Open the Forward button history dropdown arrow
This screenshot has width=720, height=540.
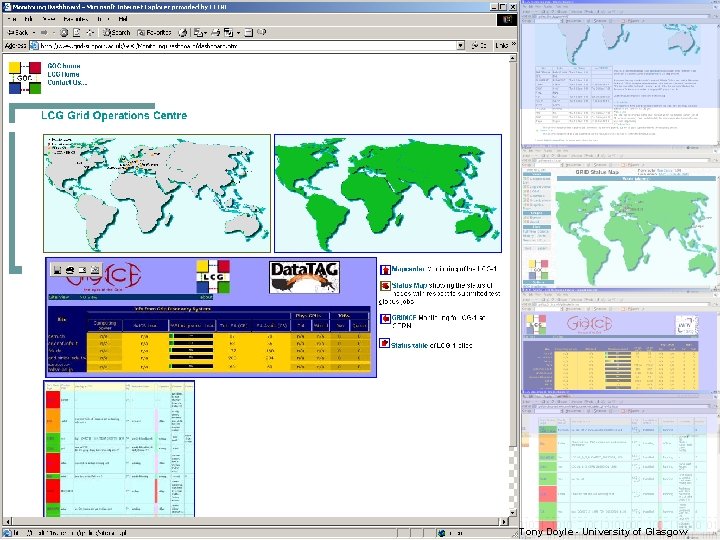(52, 33)
